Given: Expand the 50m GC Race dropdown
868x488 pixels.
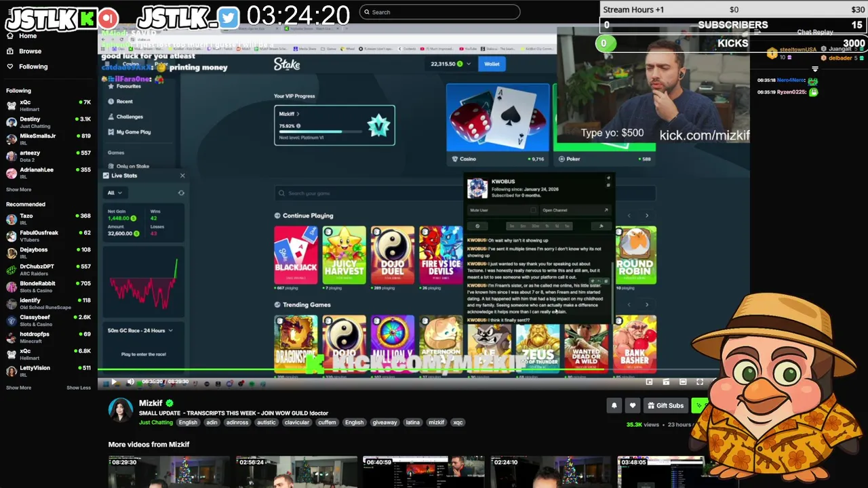Looking at the screenshot, I should (x=140, y=331).
